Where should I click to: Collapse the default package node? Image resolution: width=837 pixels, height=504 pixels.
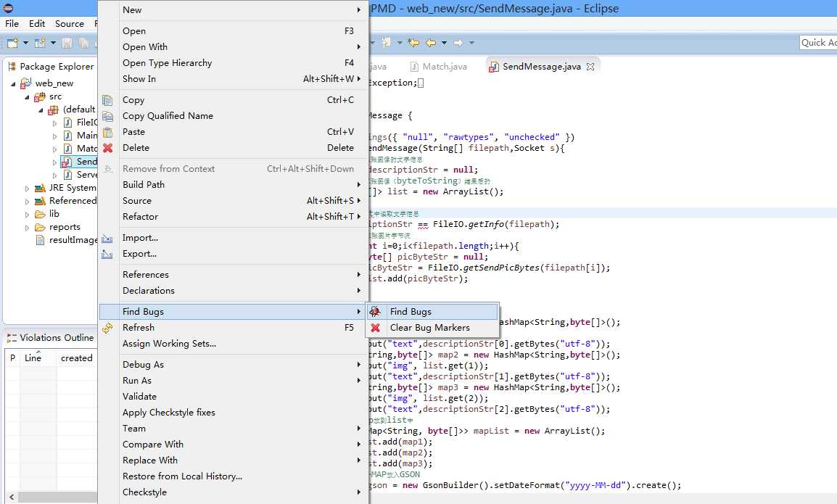[41, 110]
